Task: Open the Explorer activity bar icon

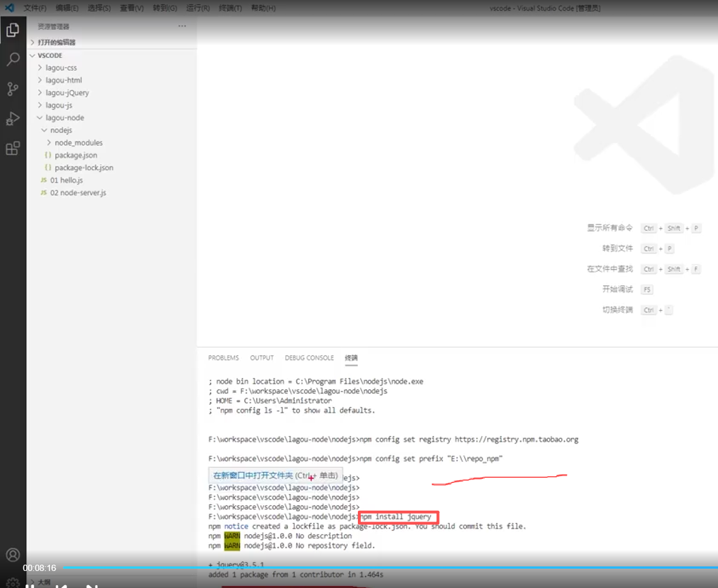Action: (12, 30)
